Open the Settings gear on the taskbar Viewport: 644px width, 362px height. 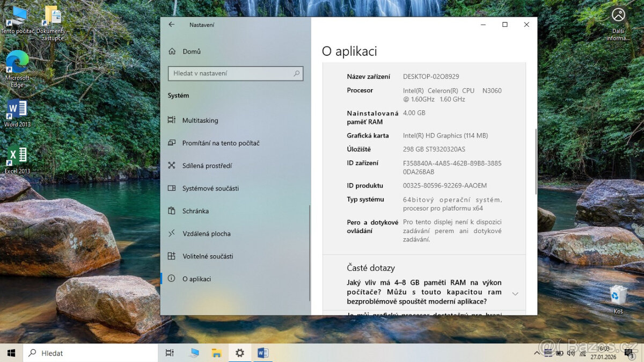click(239, 353)
